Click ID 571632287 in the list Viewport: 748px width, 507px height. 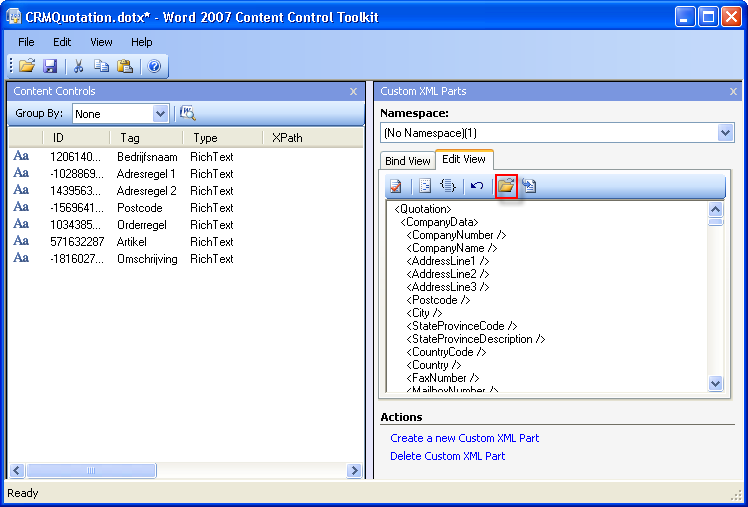coord(77,242)
